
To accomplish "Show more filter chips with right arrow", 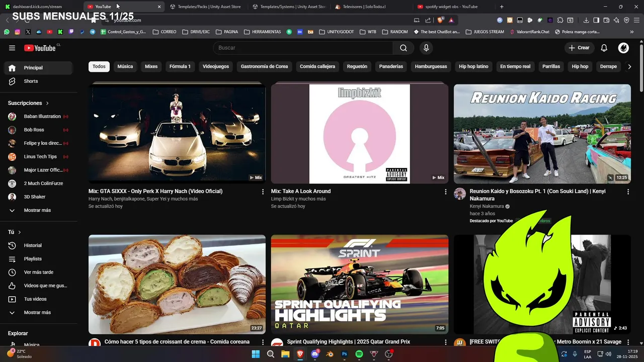I will tap(629, 66).
